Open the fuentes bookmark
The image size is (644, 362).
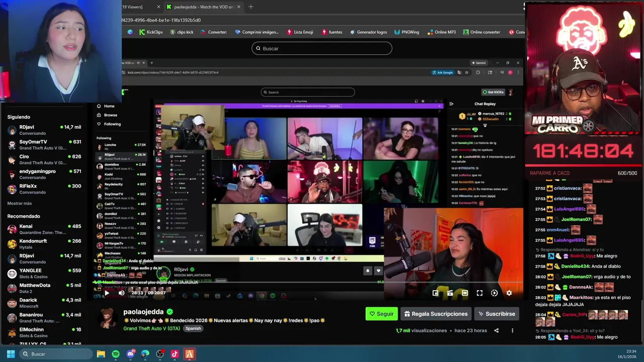coord(332,32)
